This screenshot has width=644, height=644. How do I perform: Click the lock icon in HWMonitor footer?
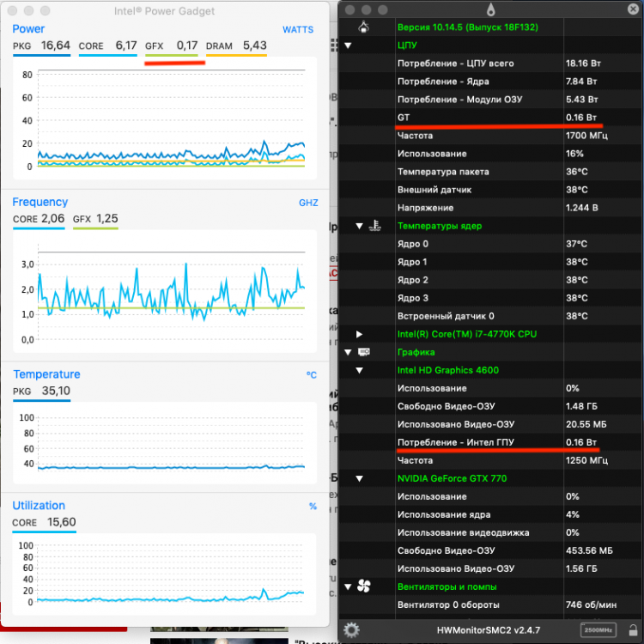[x=633, y=629]
